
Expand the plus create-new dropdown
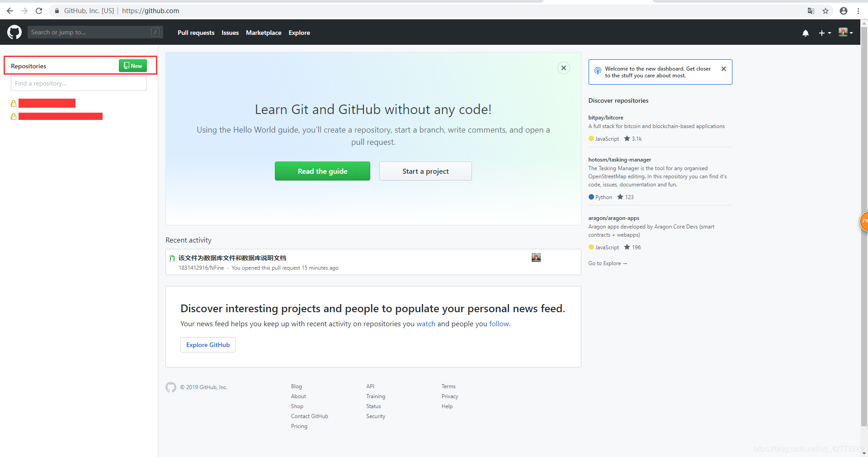tap(825, 33)
